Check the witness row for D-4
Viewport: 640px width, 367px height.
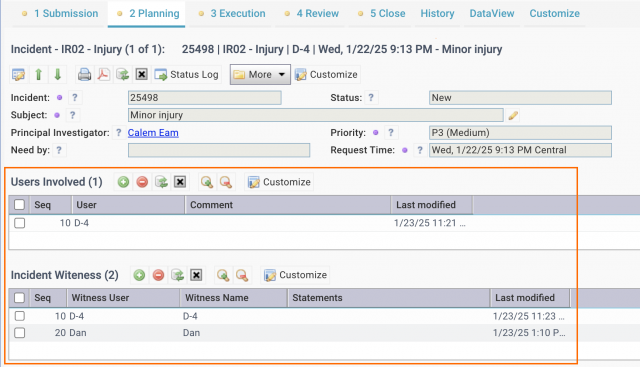pos(19,316)
